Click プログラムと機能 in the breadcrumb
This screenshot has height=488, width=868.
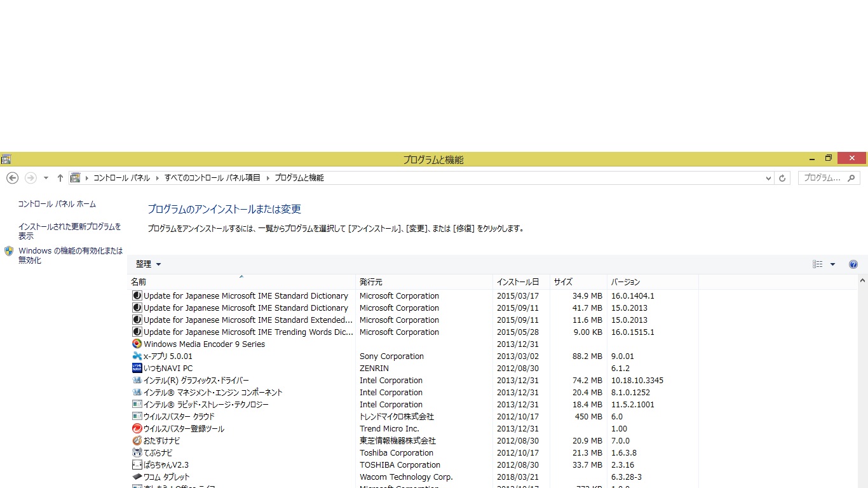[299, 178]
